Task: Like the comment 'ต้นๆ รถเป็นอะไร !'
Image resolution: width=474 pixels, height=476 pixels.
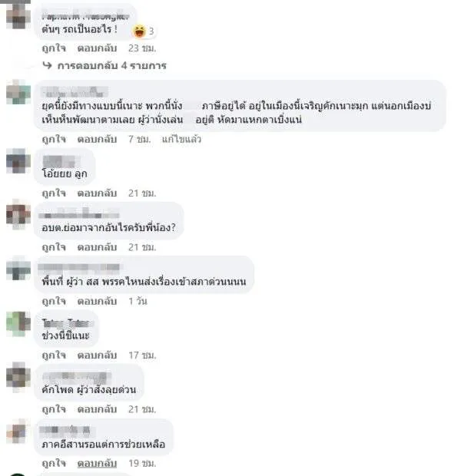Action: pos(54,48)
